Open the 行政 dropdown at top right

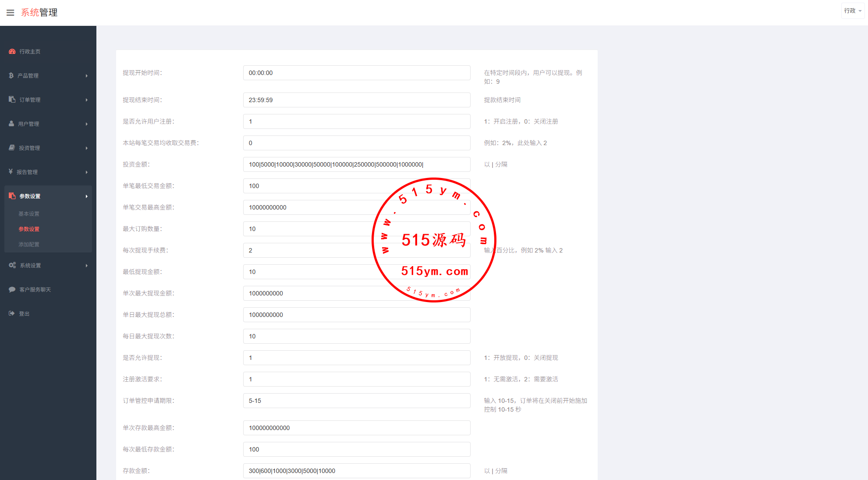pos(853,11)
